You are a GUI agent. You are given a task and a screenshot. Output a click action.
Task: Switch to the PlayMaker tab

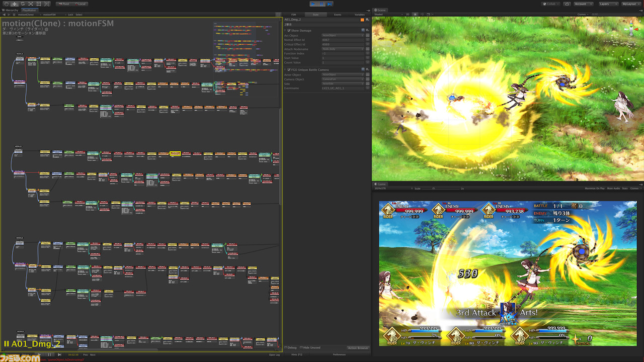[x=29, y=10]
